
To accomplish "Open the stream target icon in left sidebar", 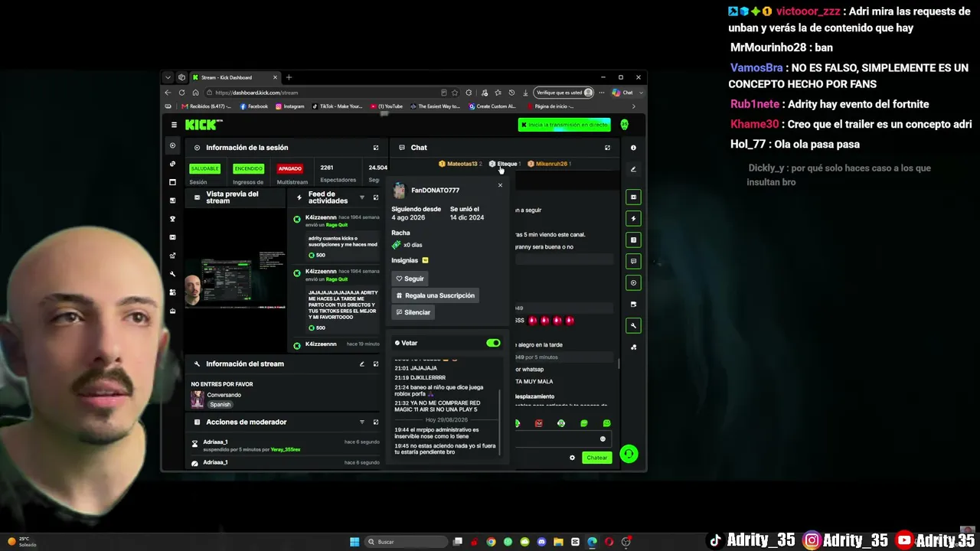I will (172, 145).
